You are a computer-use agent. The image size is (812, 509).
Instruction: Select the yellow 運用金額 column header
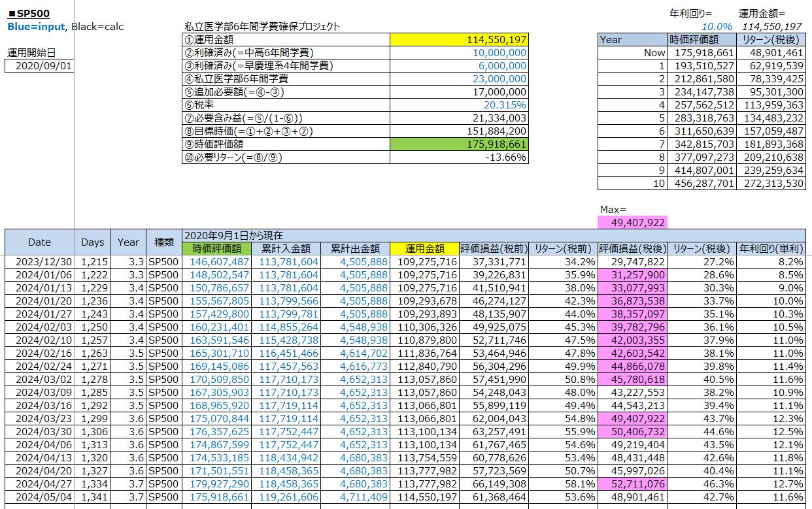[x=424, y=248]
